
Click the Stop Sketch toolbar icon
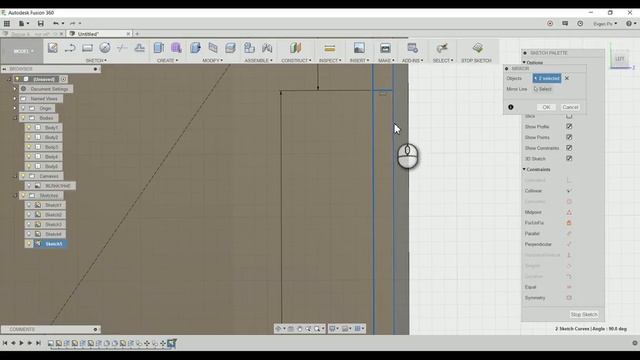click(x=477, y=48)
